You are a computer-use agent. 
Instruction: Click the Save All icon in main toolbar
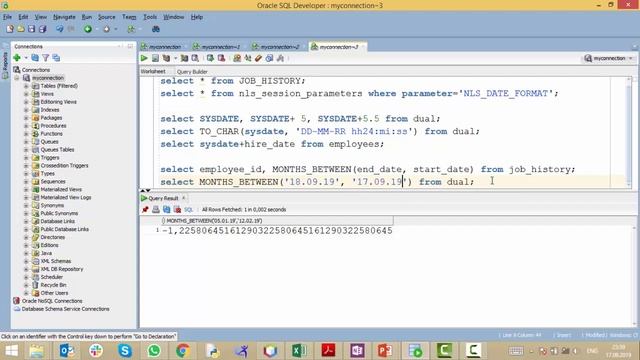[42, 29]
